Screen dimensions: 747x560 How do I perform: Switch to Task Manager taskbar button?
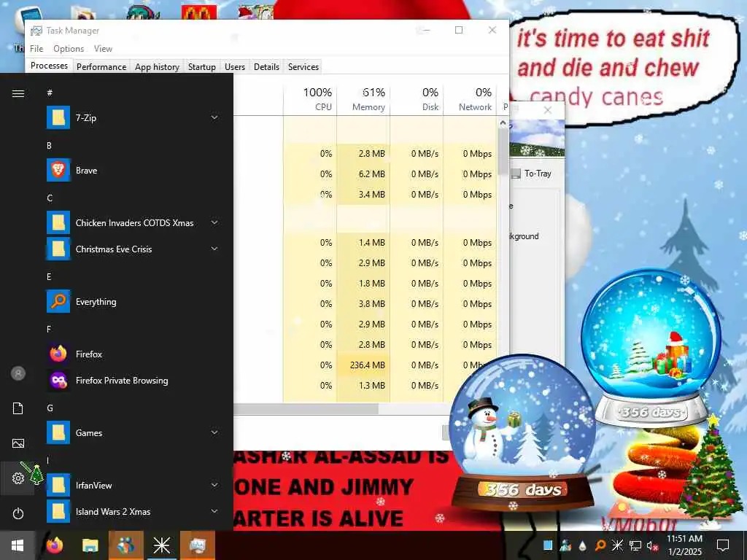point(197,545)
